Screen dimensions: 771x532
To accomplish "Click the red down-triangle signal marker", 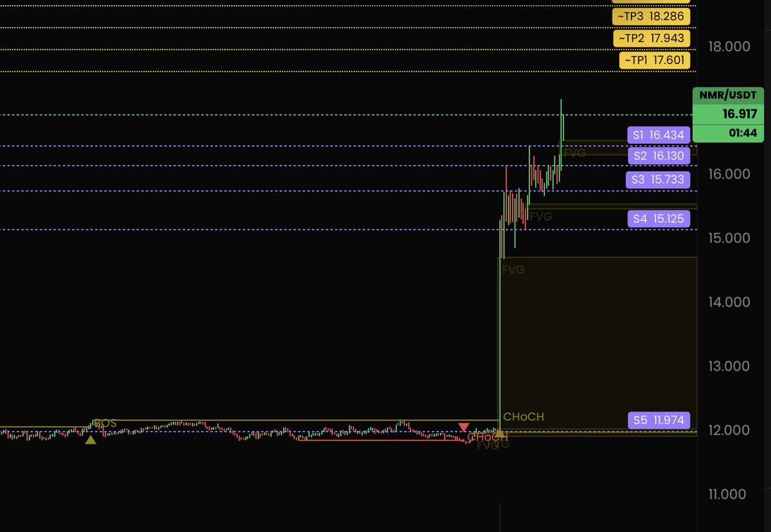I will (464, 427).
